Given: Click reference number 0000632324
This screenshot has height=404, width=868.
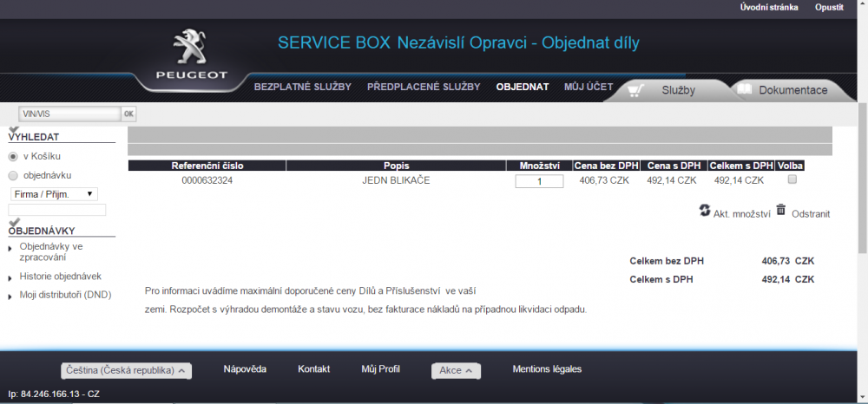Looking at the screenshot, I should tap(207, 180).
